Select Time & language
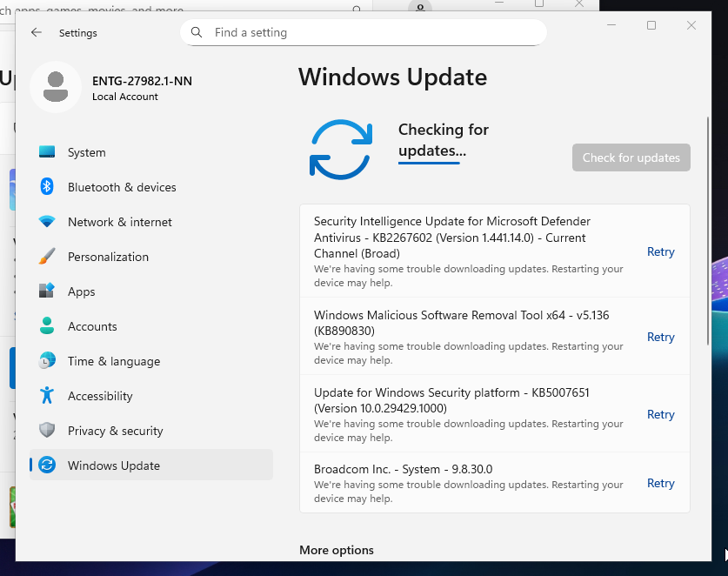This screenshot has width=728, height=576. 151,361
